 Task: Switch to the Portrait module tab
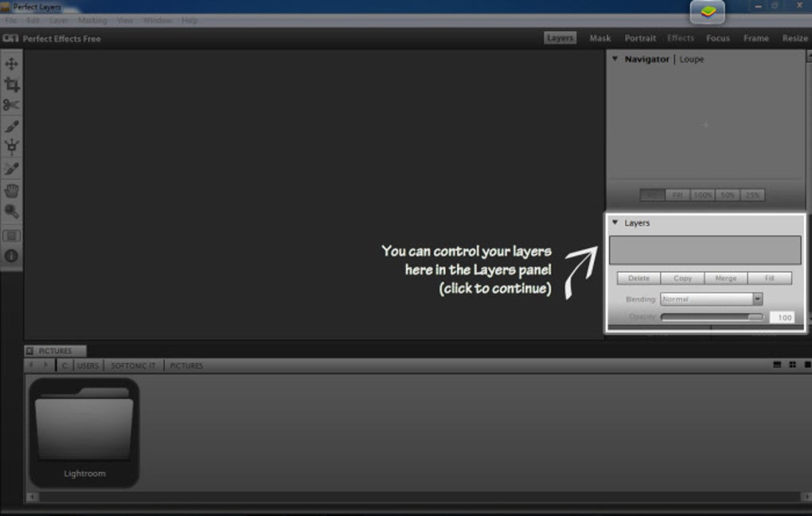click(640, 37)
